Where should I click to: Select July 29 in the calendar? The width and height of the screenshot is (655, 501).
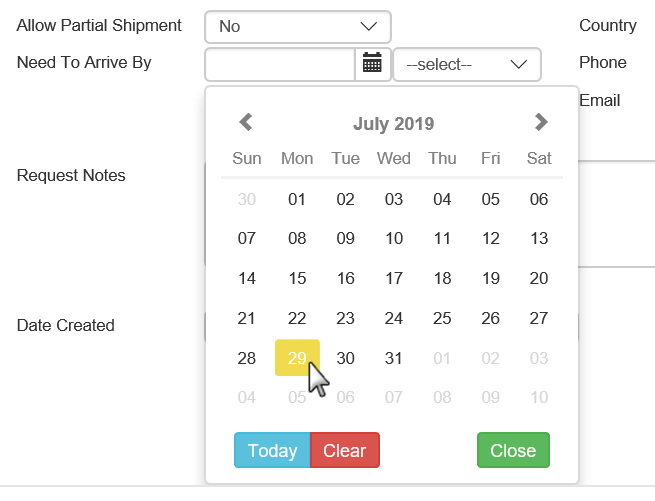(x=297, y=358)
